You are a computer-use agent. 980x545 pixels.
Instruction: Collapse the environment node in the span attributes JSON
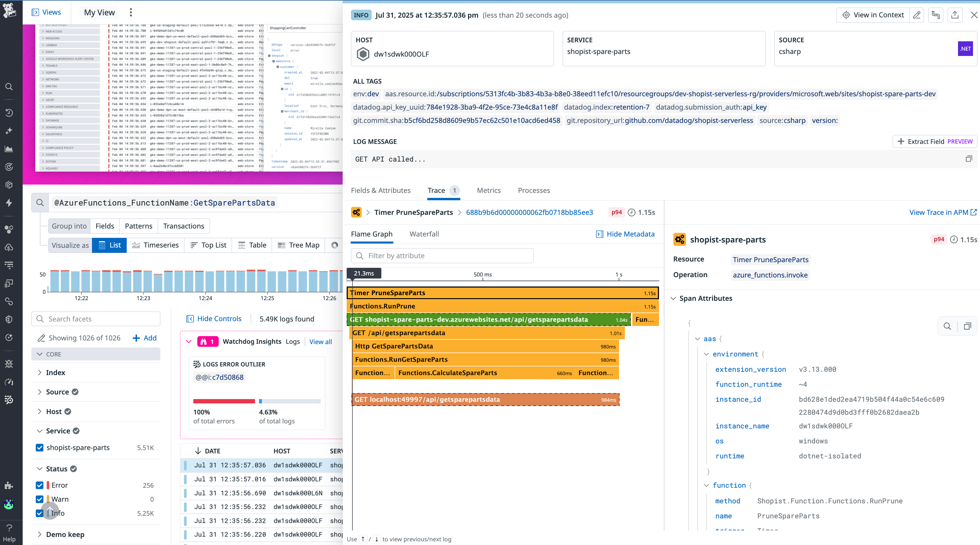pyautogui.click(x=706, y=354)
